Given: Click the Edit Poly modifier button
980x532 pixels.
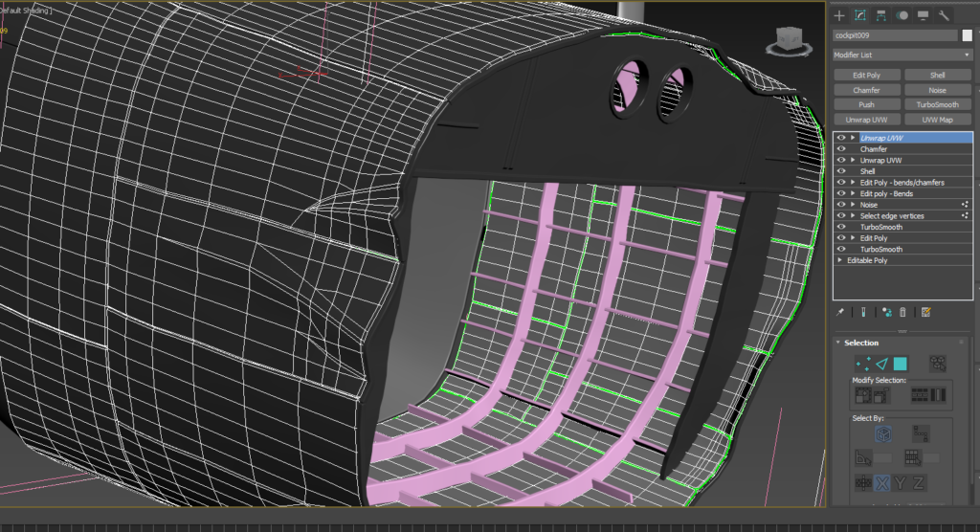Looking at the screenshot, I should click(867, 75).
